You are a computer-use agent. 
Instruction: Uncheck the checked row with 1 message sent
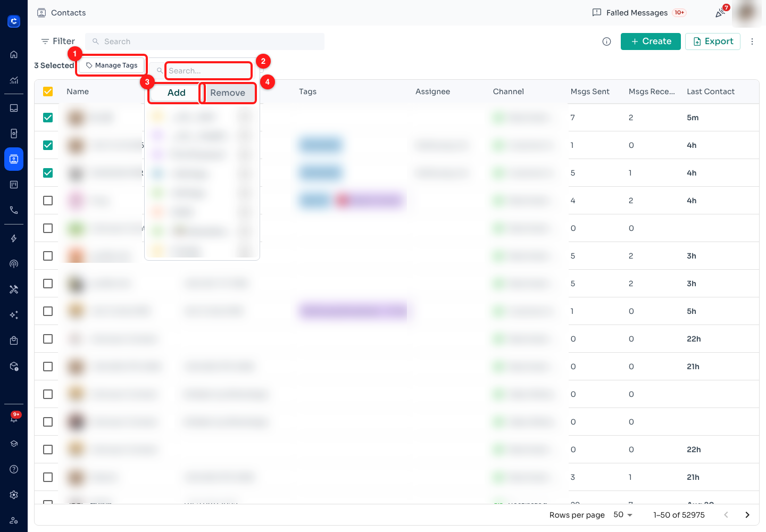48,145
